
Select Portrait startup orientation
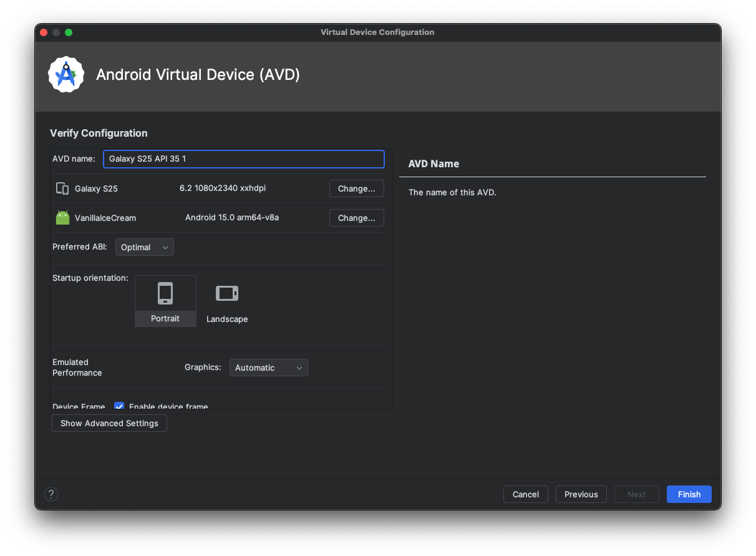(x=165, y=301)
